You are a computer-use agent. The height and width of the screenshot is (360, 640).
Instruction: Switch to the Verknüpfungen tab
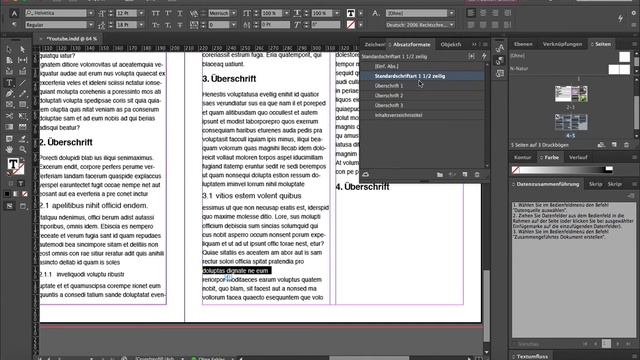[x=562, y=44]
